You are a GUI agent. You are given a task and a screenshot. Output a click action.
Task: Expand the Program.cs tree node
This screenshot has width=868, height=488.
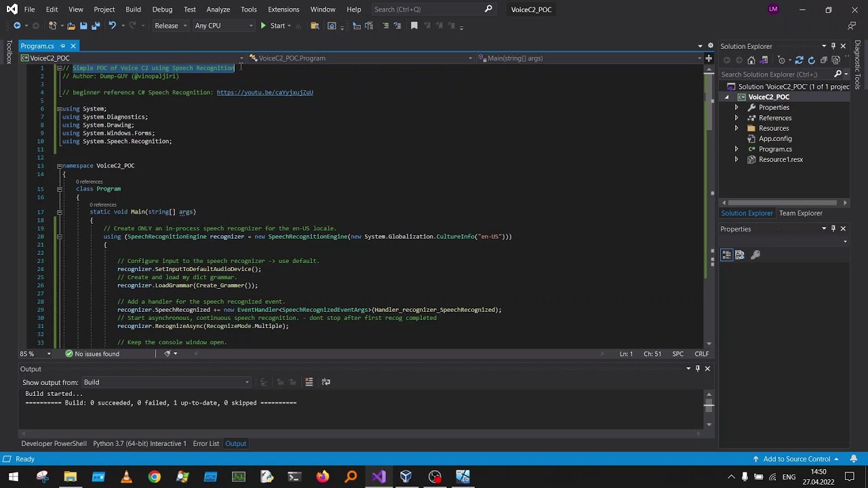736,149
